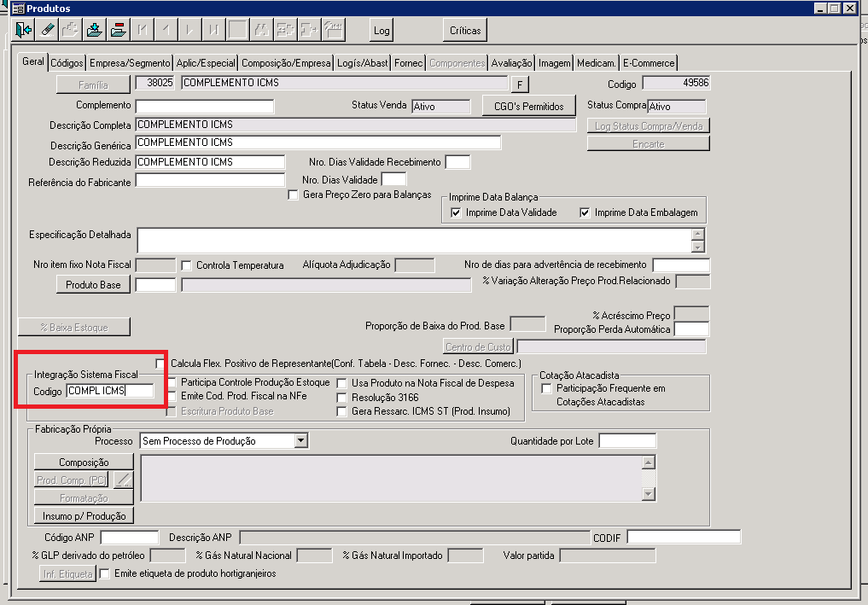Open the Críticas button
The height and width of the screenshot is (605, 868).
465,31
